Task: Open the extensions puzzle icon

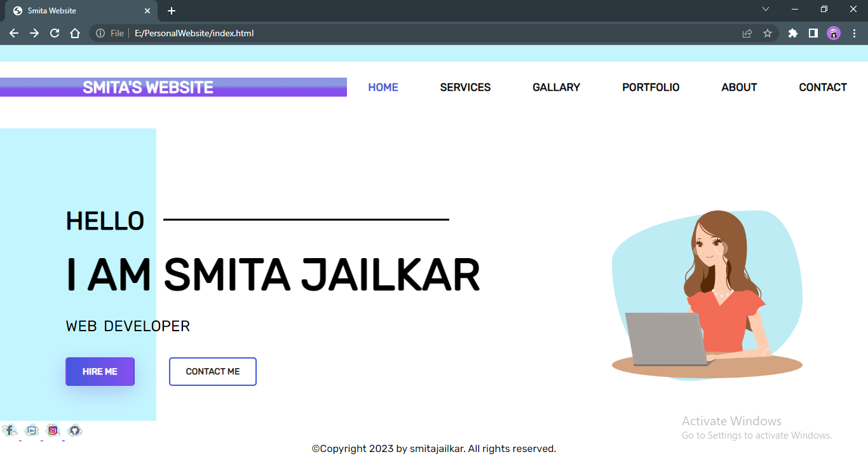Action: (x=792, y=33)
